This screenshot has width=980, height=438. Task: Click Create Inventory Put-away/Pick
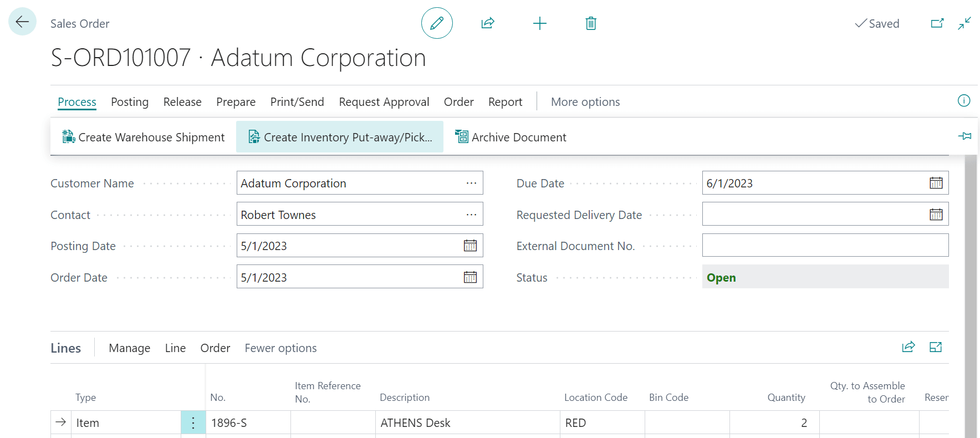pos(340,137)
